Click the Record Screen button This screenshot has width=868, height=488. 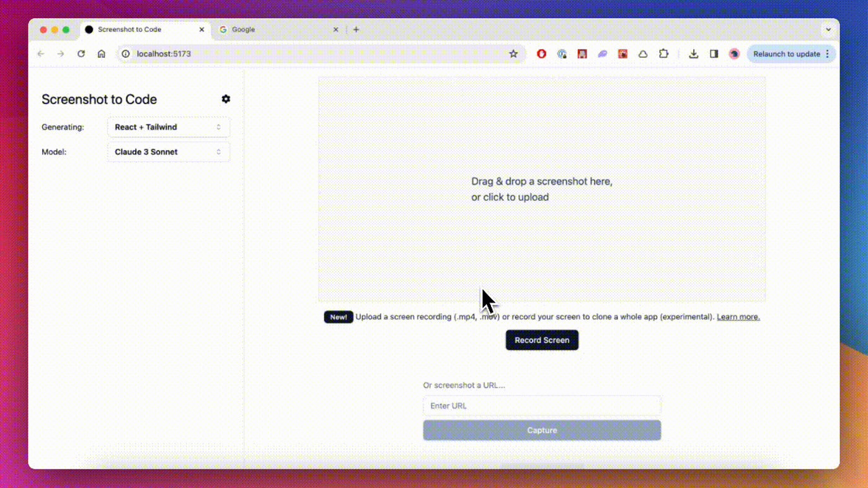[x=542, y=340]
